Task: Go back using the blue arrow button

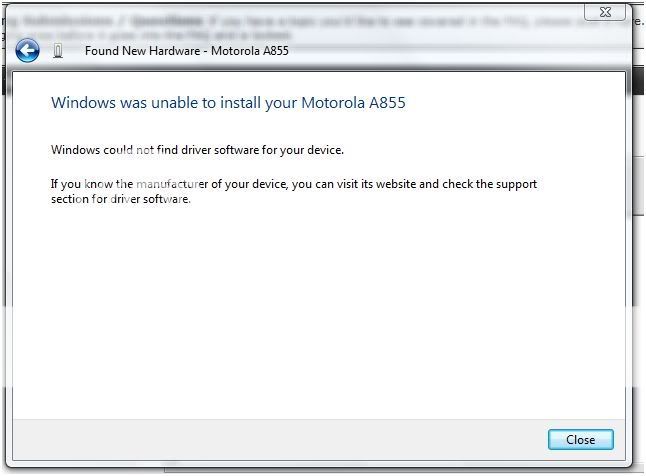Action: click(x=27, y=51)
